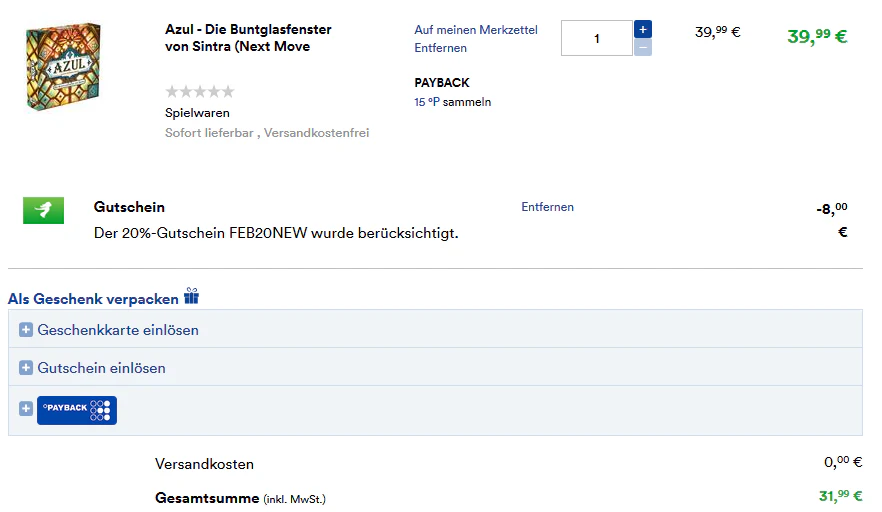Open the Geschenkkarte einlösen label
The height and width of the screenshot is (512, 882).
point(118,330)
